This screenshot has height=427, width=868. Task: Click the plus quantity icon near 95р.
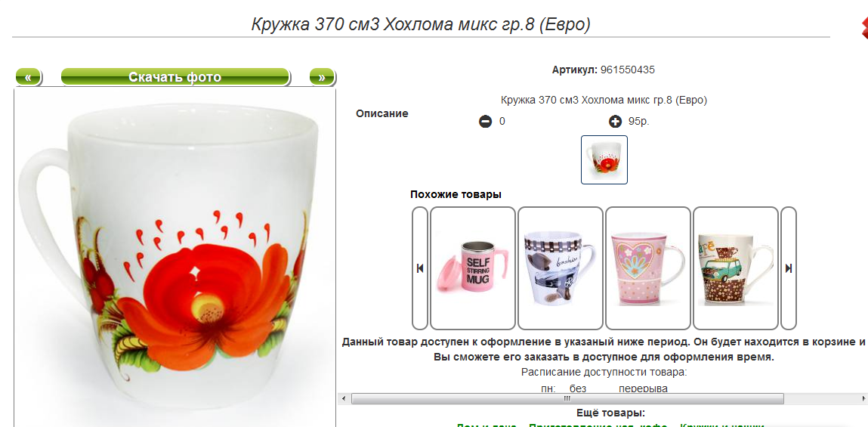615,121
